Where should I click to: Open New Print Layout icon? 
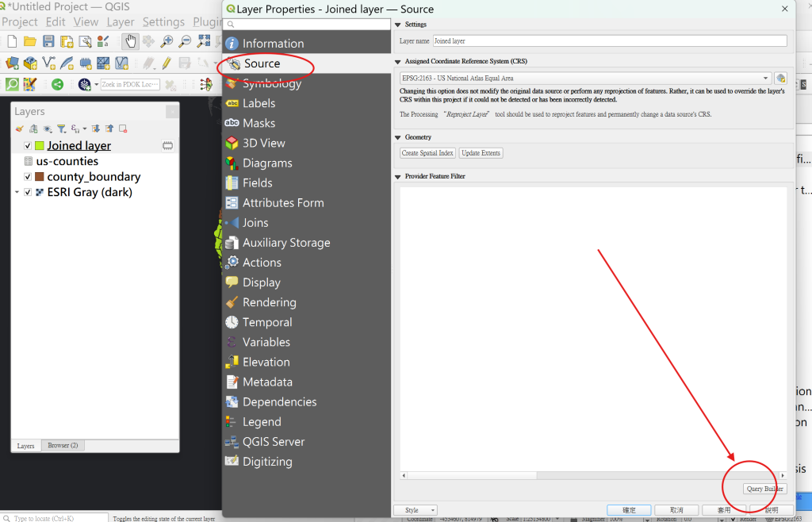point(67,41)
